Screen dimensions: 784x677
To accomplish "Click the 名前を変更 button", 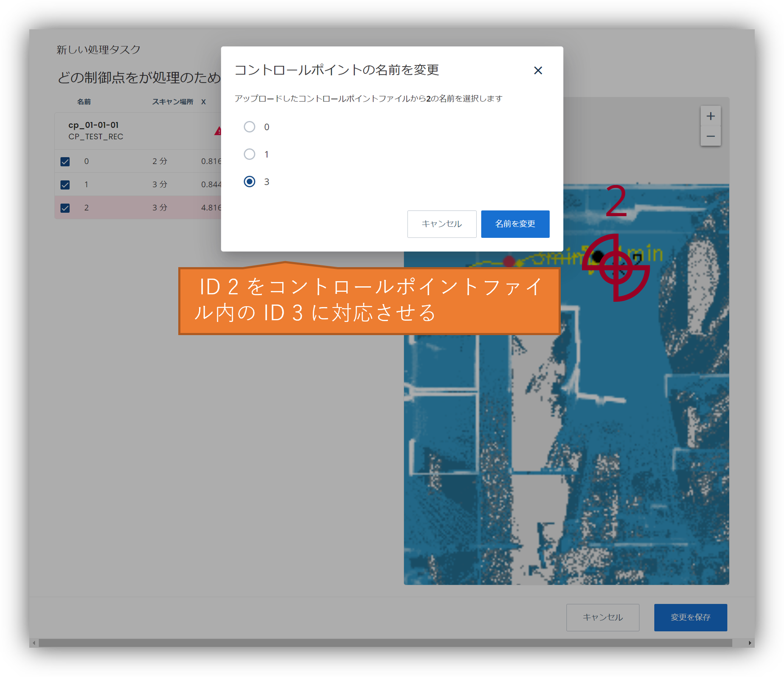I will click(x=515, y=224).
